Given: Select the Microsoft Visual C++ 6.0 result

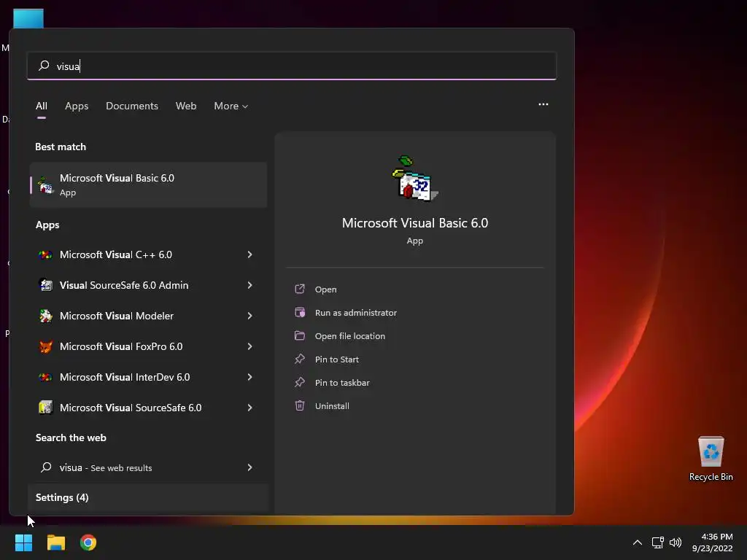Looking at the screenshot, I should 148,254.
